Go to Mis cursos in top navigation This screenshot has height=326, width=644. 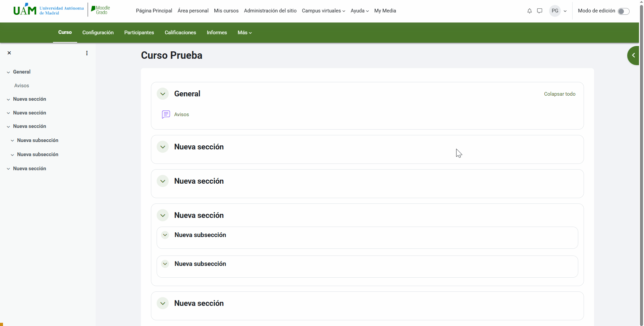(226, 11)
